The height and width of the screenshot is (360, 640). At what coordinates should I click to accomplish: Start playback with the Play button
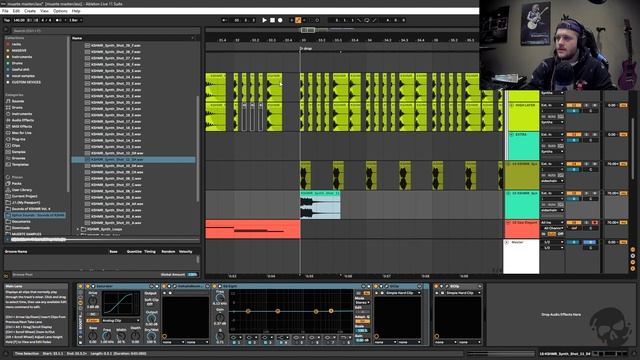(264, 20)
